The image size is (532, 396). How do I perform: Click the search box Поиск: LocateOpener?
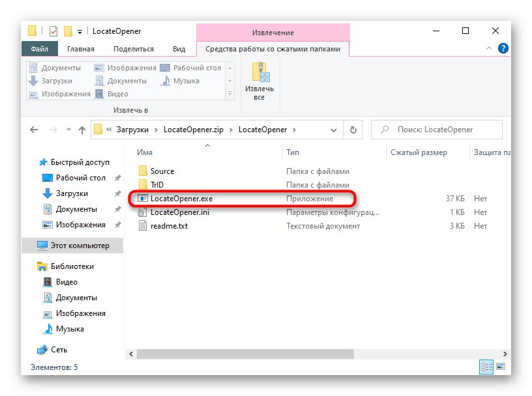[x=436, y=130]
